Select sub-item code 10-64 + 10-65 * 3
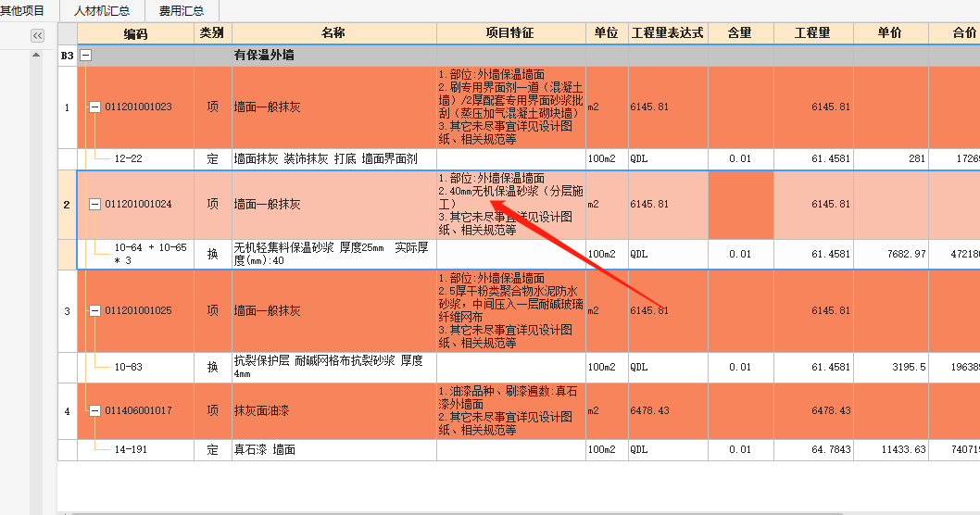This screenshot has width=980, height=515. [150, 254]
